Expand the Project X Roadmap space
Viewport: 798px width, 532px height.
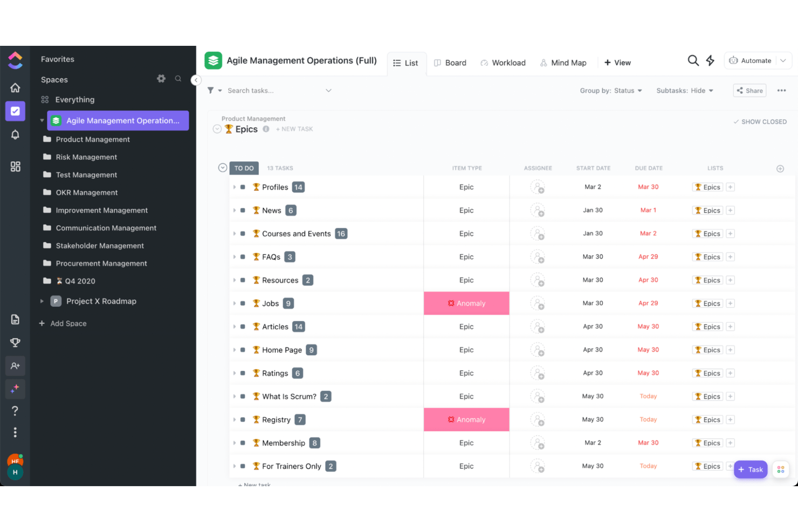point(42,301)
